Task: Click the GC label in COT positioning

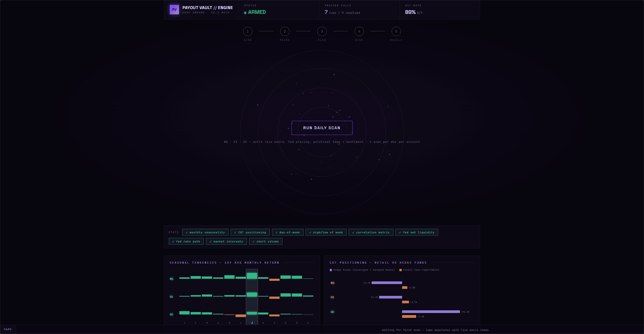Action: [x=333, y=312]
